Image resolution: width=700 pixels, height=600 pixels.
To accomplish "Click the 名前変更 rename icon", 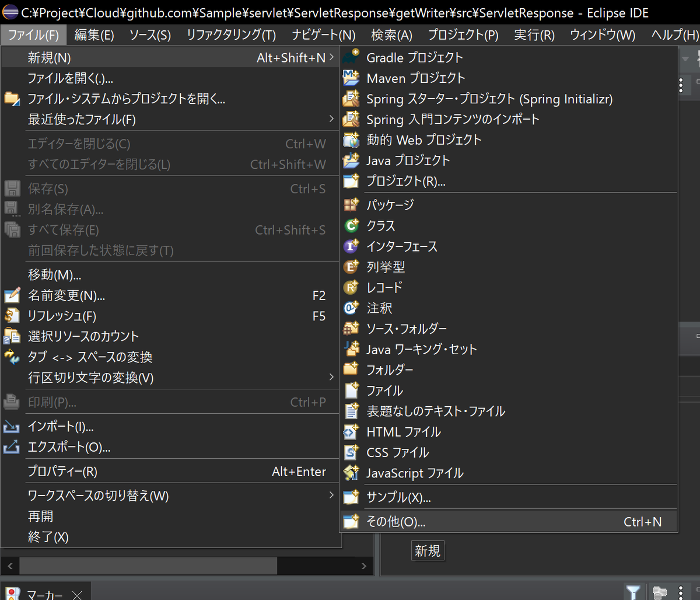I will click(x=12, y=295).
